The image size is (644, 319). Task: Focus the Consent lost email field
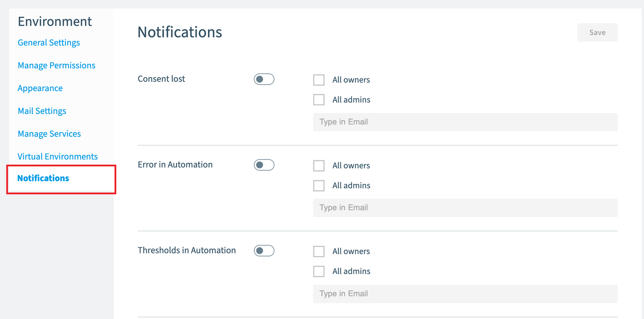pyautogui.click(x=465, y=122)
